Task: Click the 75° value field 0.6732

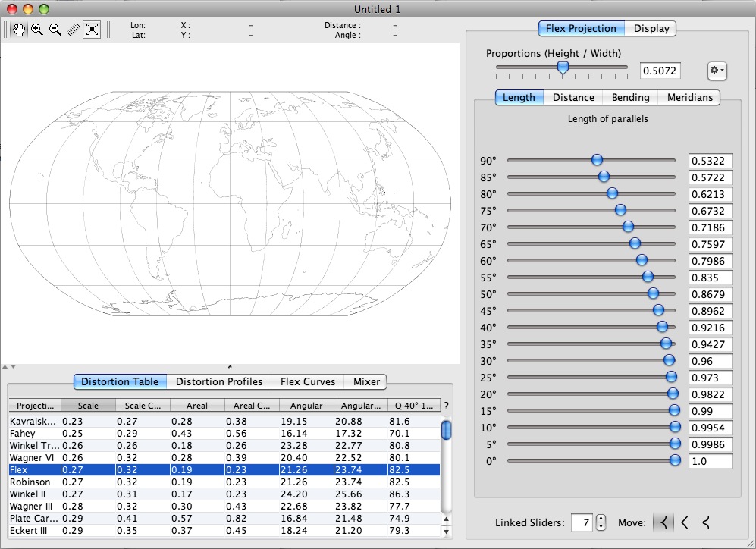Action: [x=711, y=211]
